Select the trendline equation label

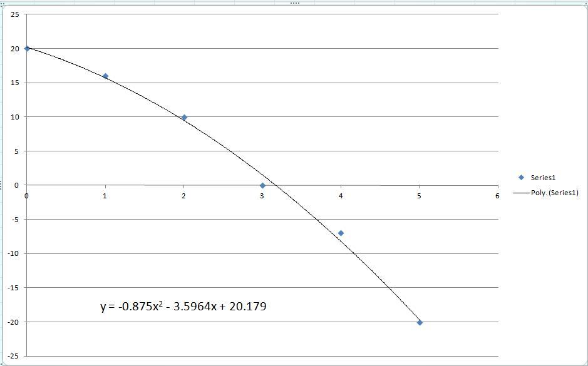[183, 307]
